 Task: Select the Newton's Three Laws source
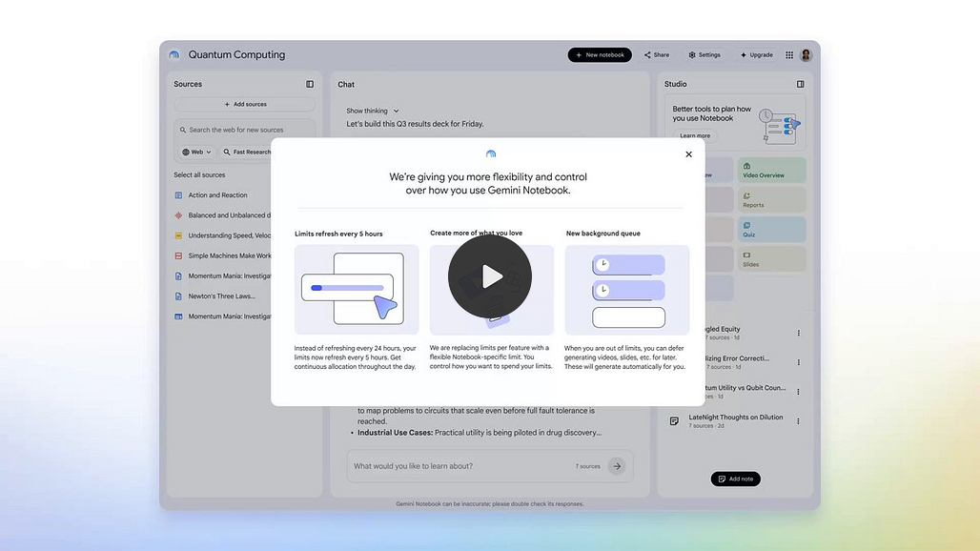click(222, 296)
